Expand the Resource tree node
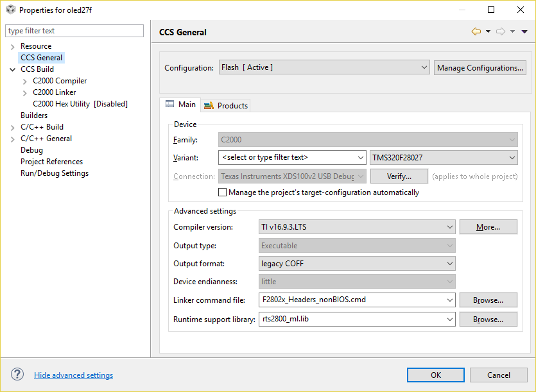This screenshot has width=536, height=392. click(12, 47)
